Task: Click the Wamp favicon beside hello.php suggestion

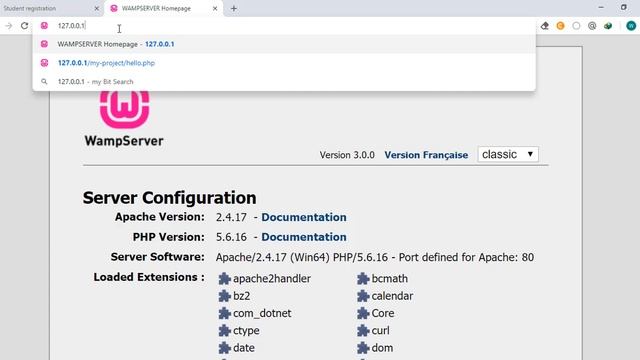Action: [x=44, y=63]
